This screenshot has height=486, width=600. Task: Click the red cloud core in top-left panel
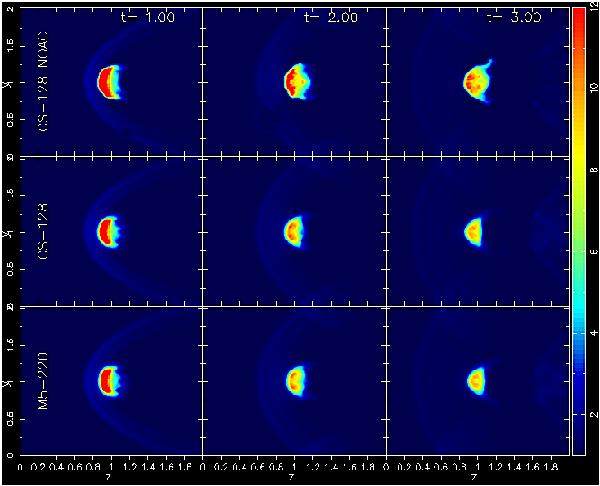click(x=108, y=81)
